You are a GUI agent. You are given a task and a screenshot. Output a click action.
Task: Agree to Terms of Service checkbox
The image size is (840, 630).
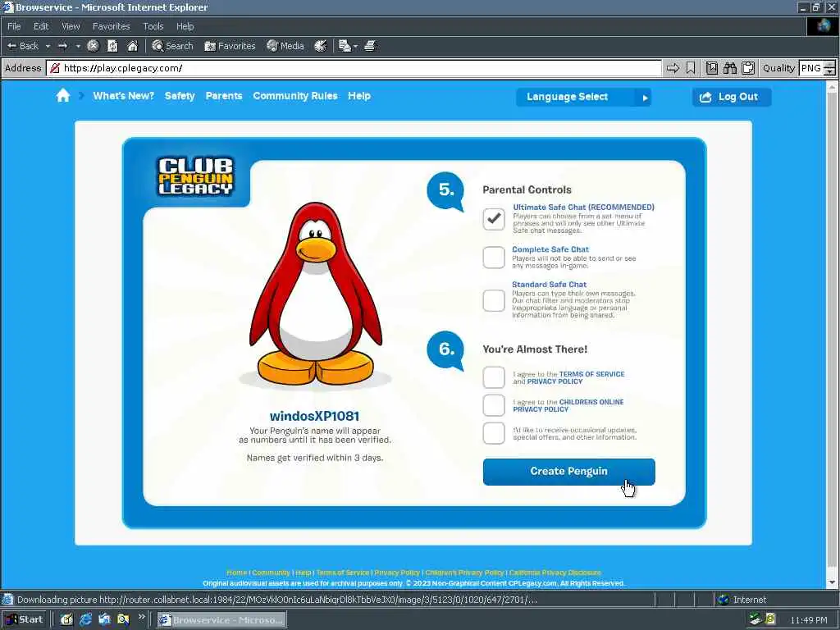click(x=493, y=377)
